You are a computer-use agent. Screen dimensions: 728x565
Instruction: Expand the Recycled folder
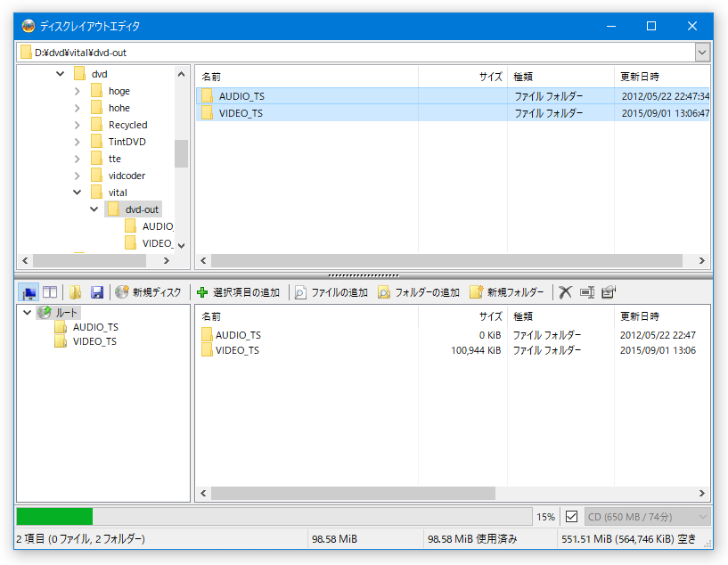(x=77, y=125)
